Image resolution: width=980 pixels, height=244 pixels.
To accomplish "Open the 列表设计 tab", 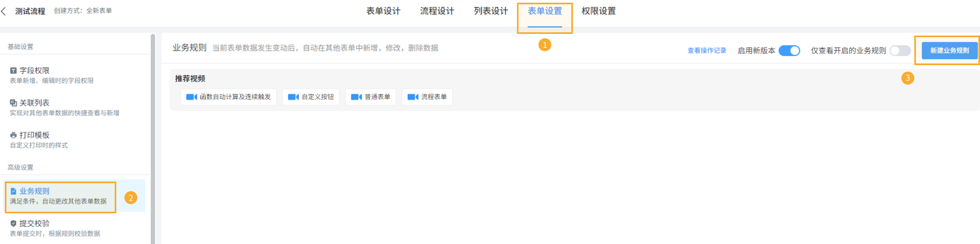I will 491,11.
